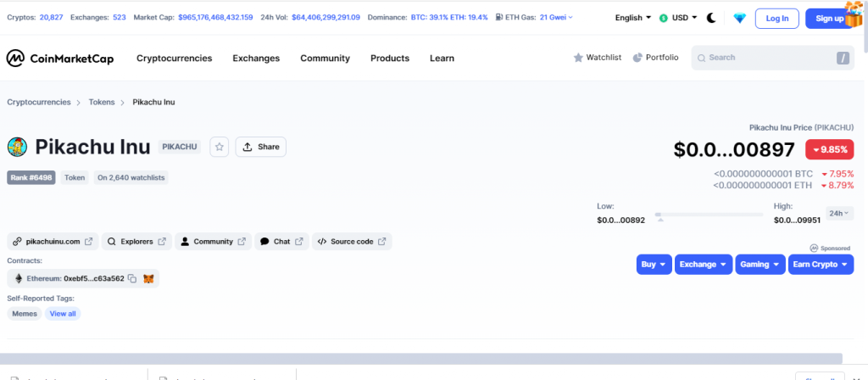Screen dimensions: 868x380
Task: Open the Chat link chip
Action: coord(281,242)
